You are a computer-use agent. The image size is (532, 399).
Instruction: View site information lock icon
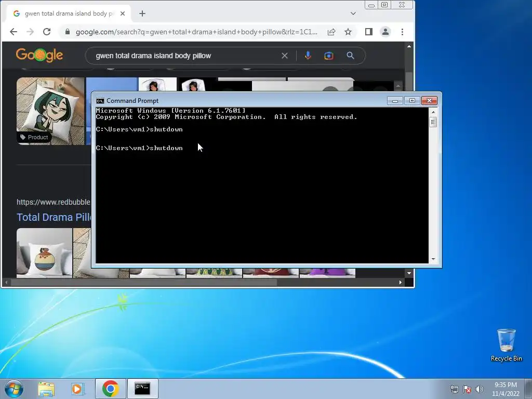click(x=68, y=32)
